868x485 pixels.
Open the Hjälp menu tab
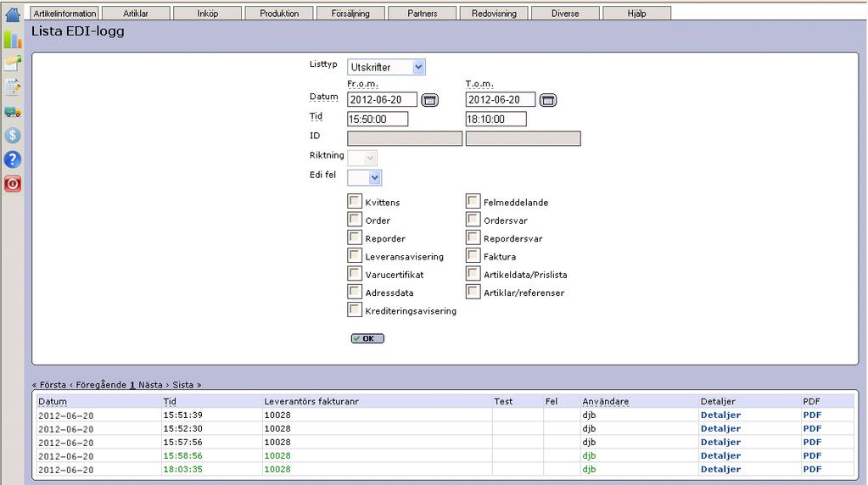636,14
